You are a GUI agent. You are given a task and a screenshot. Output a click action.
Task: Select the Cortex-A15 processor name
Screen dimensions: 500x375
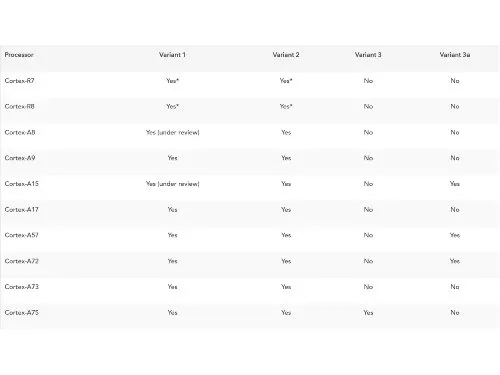pos(21,184)
